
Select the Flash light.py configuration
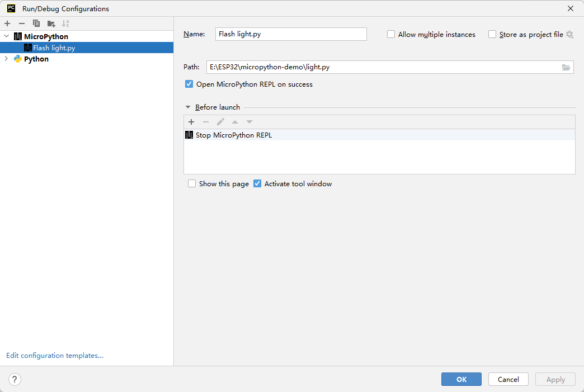54,48
